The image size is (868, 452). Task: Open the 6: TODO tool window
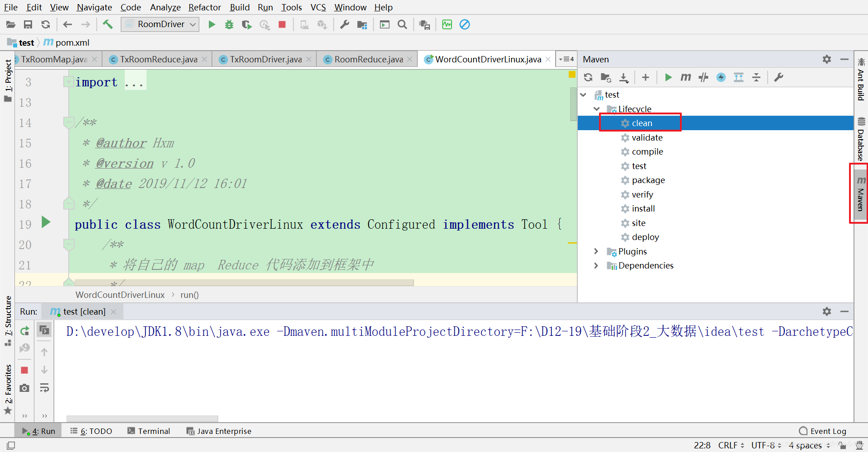91,431
